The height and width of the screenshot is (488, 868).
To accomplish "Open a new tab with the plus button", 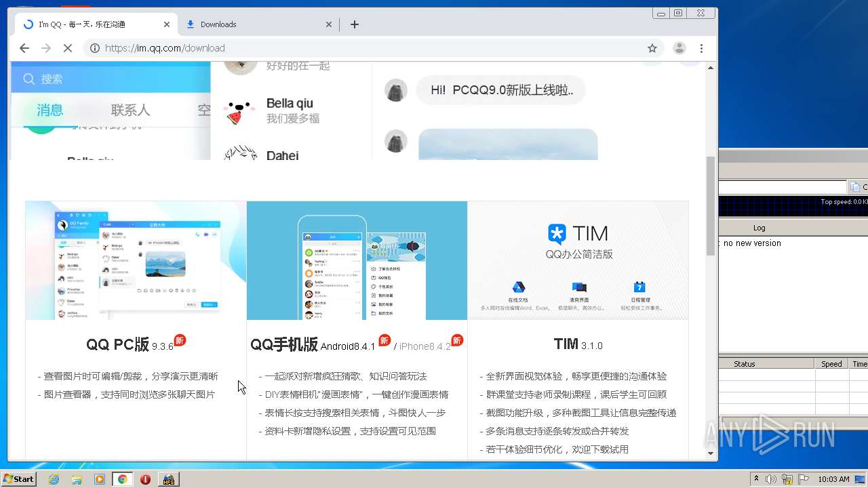I will [354, 24].
